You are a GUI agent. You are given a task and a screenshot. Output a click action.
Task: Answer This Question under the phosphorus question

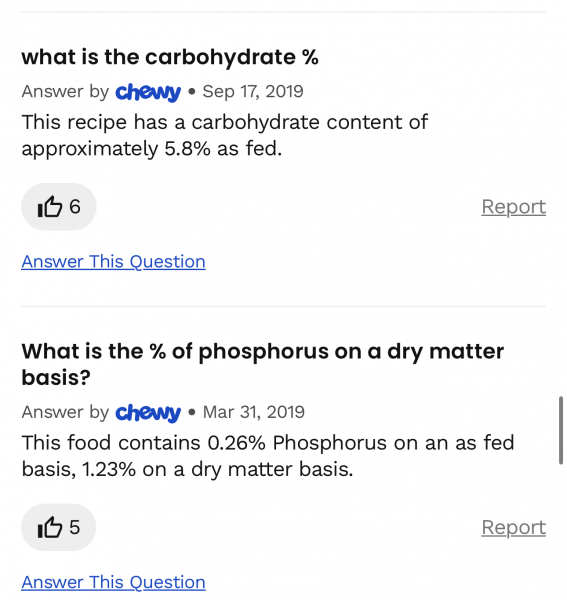click(x=113, y=582)
